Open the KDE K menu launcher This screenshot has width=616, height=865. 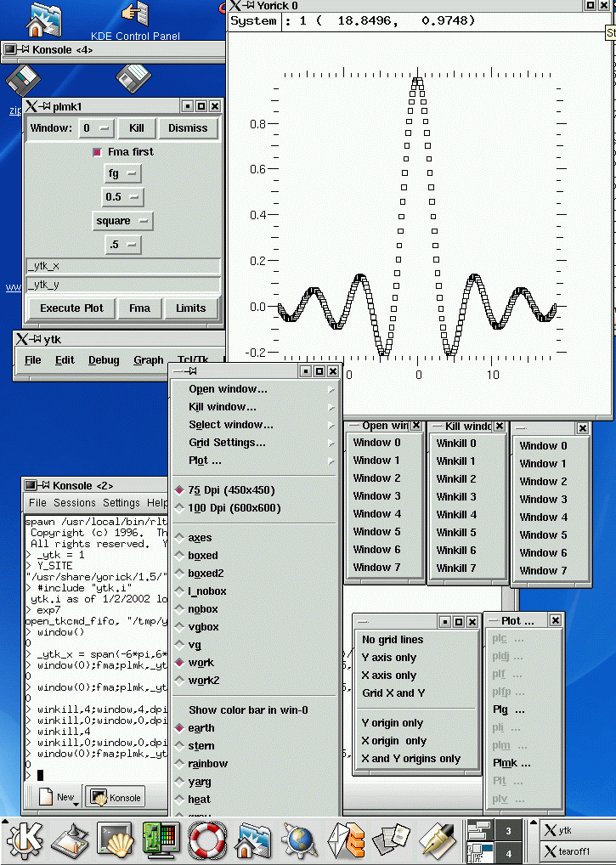tap(25, 840)
